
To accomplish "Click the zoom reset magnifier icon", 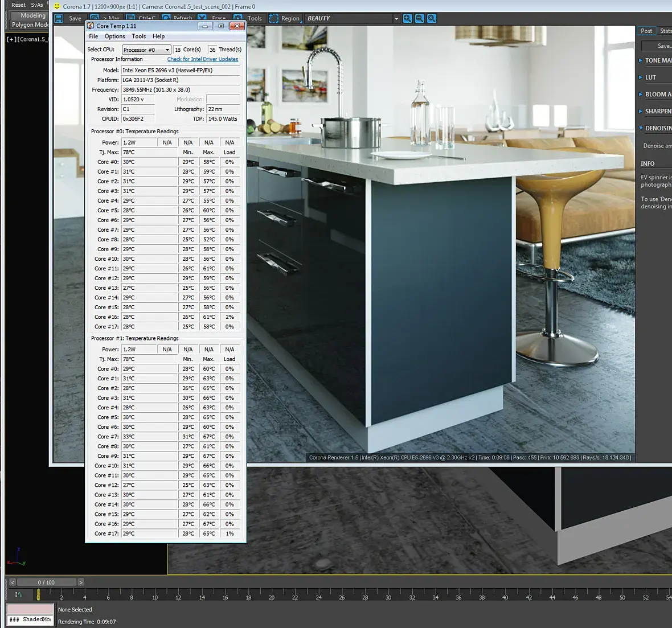I will click(432, 18).
